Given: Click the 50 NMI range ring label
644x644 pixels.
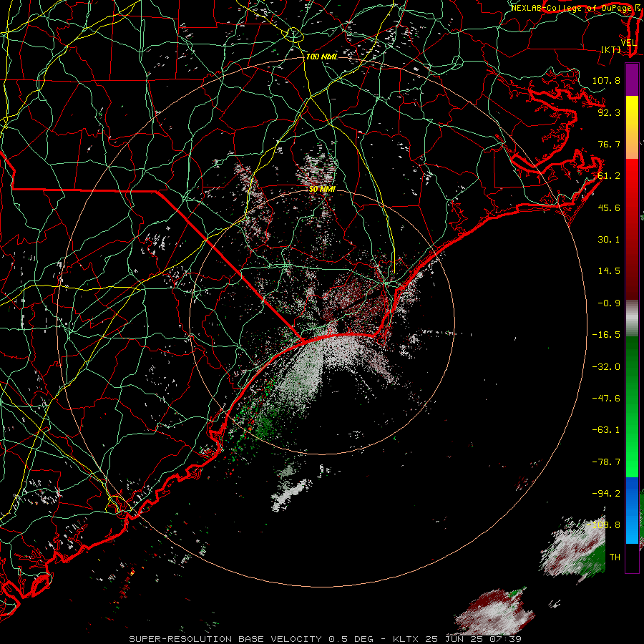Looking at the screenshot, I should click(323, 189).
